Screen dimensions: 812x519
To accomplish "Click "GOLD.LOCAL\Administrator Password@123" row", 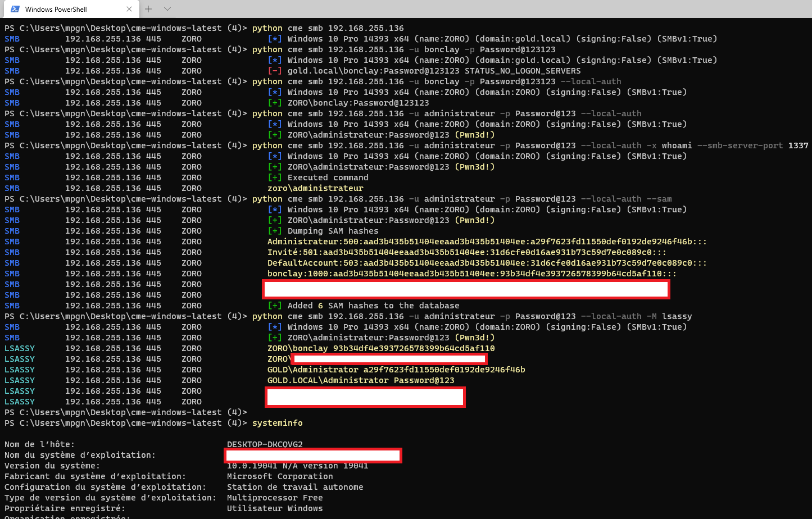I will coord(361,380).
